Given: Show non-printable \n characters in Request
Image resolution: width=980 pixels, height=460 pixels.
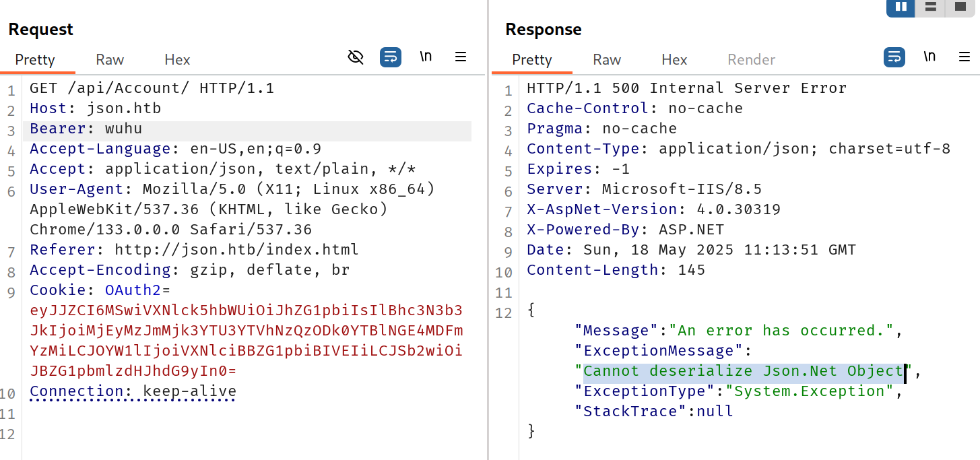Looking at the screenshot, I should [x=426, y=57].
